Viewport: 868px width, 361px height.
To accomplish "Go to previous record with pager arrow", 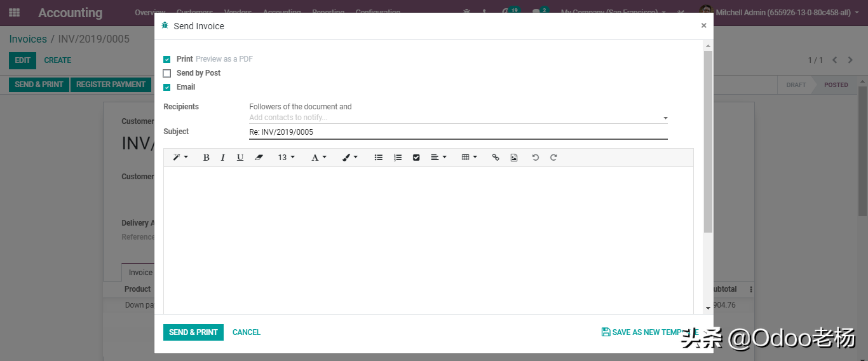I will tap(835, 60).
